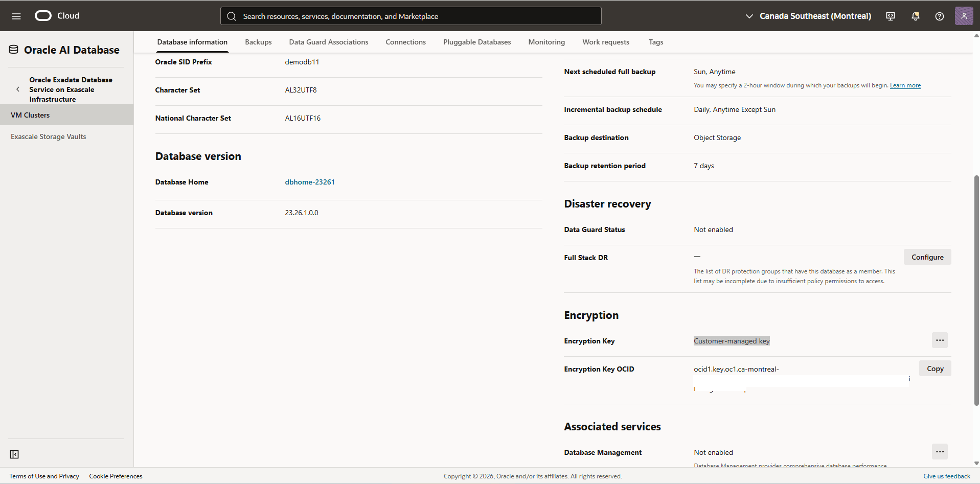Click the vertical page scrollbar thumb
The width and height of the screenshot is (980, 484).
976,290
